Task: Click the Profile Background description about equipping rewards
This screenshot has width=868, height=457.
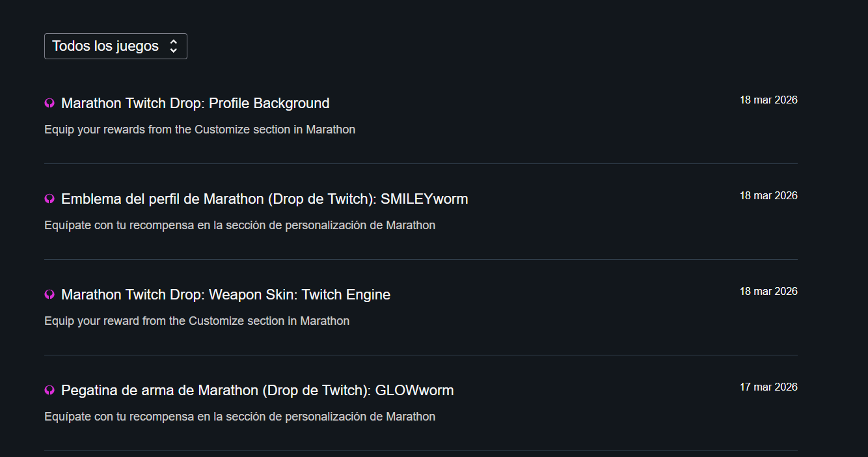Action: (200, 130)
